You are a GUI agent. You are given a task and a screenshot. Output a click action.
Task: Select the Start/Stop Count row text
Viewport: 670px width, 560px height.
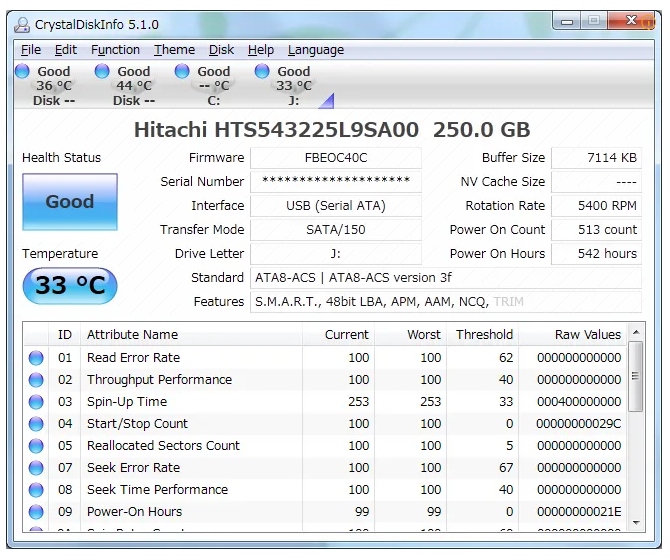[137, 424]
